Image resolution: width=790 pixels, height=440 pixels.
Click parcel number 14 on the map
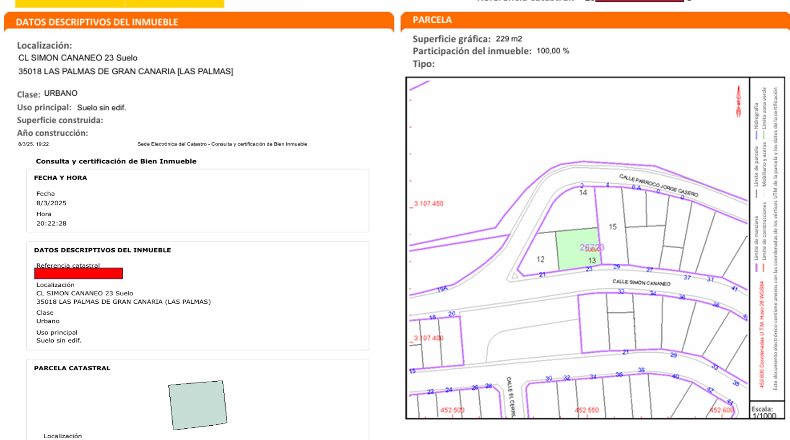(x=583, y=193)
